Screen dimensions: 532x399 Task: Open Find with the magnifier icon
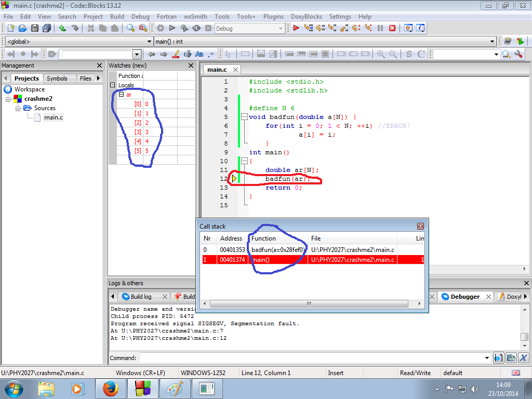(x=130, y=28)
